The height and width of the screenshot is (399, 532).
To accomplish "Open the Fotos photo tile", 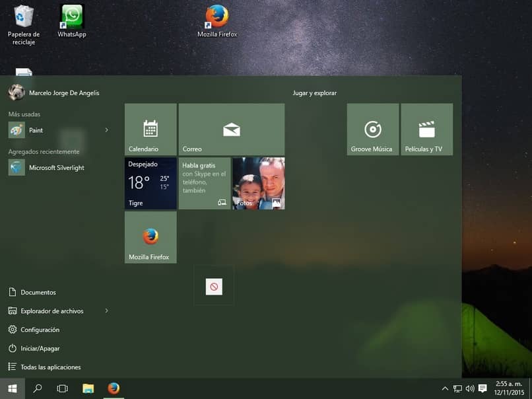I will (258, 183).
